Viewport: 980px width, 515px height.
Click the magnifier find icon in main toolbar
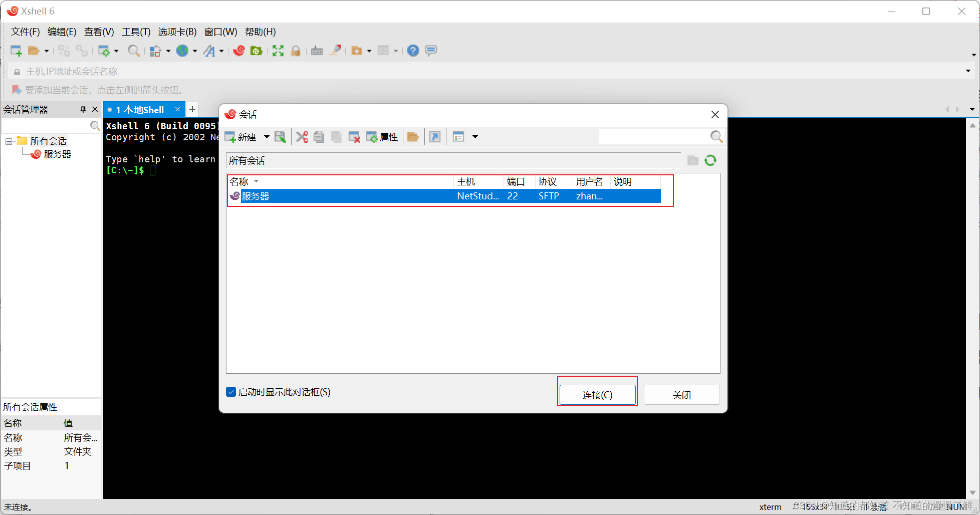click(133, 51)
